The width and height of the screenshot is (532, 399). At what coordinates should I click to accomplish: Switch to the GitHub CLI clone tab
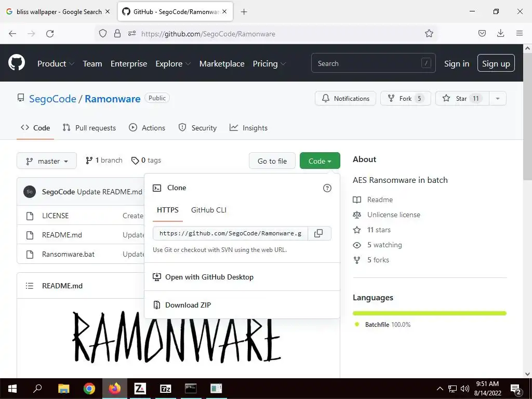click(209, 210)
